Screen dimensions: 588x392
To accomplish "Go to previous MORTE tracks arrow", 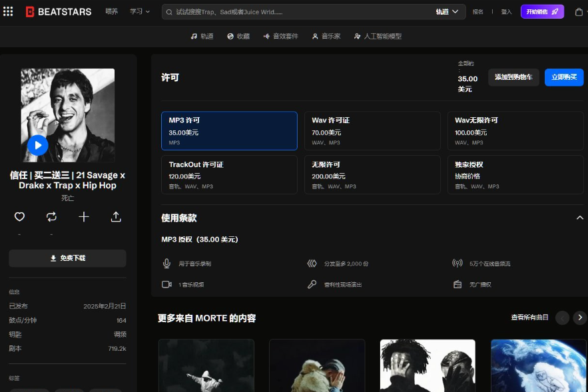I will pos(562,318).
